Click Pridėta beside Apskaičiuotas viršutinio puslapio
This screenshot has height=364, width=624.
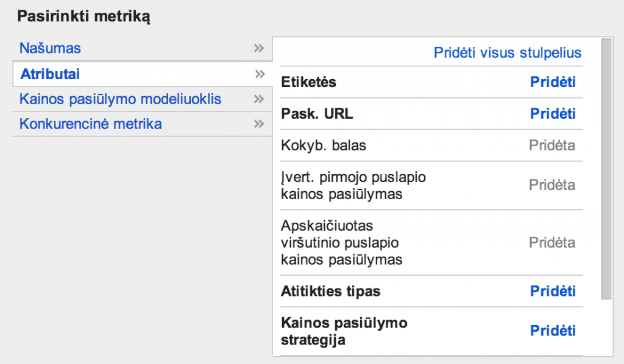[x=552, y=242]
